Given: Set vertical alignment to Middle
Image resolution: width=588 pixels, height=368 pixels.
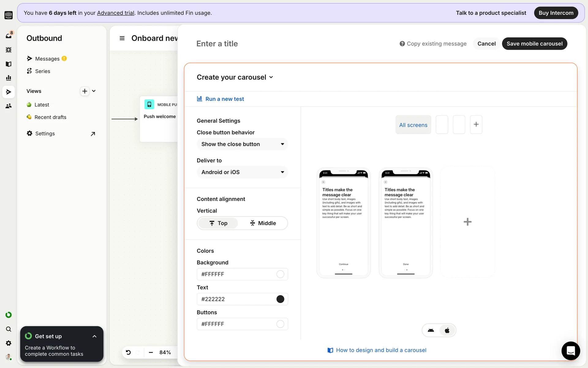Looking at the screenshot, I should click(263, 223).
